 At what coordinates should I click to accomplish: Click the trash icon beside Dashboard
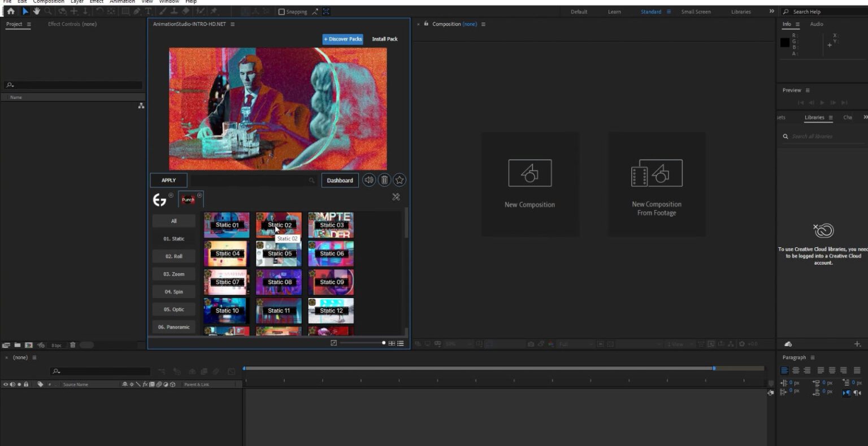(x=384, y=180)
